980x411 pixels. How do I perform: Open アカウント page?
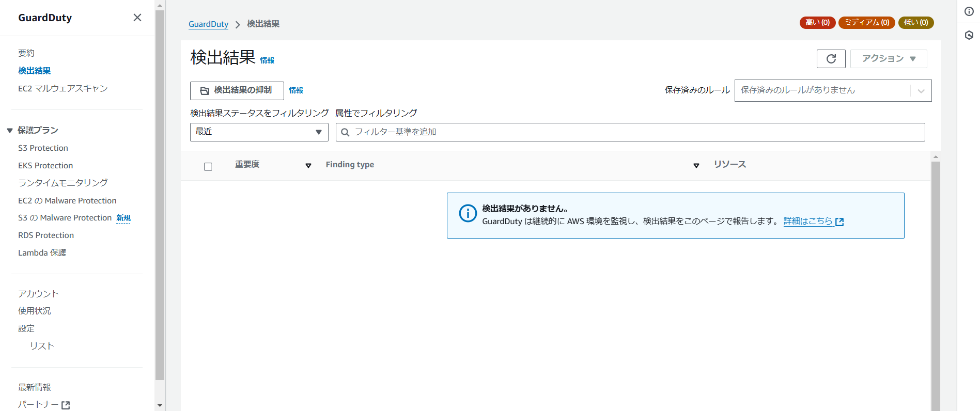[x=39, y=294]
